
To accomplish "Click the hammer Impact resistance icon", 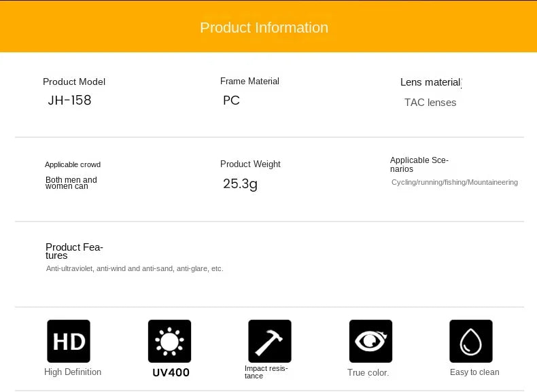I will (270, 341).
